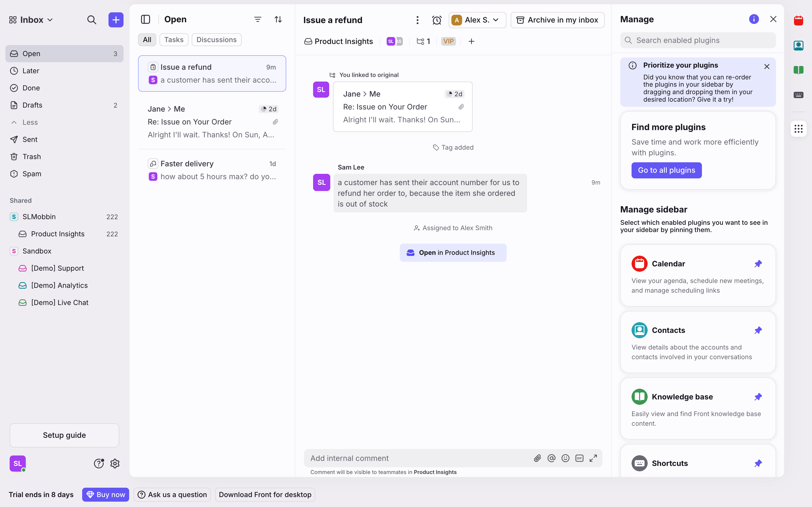Toggle the conversation list panel icon
The image size is (812, 507).
[145, 19]
